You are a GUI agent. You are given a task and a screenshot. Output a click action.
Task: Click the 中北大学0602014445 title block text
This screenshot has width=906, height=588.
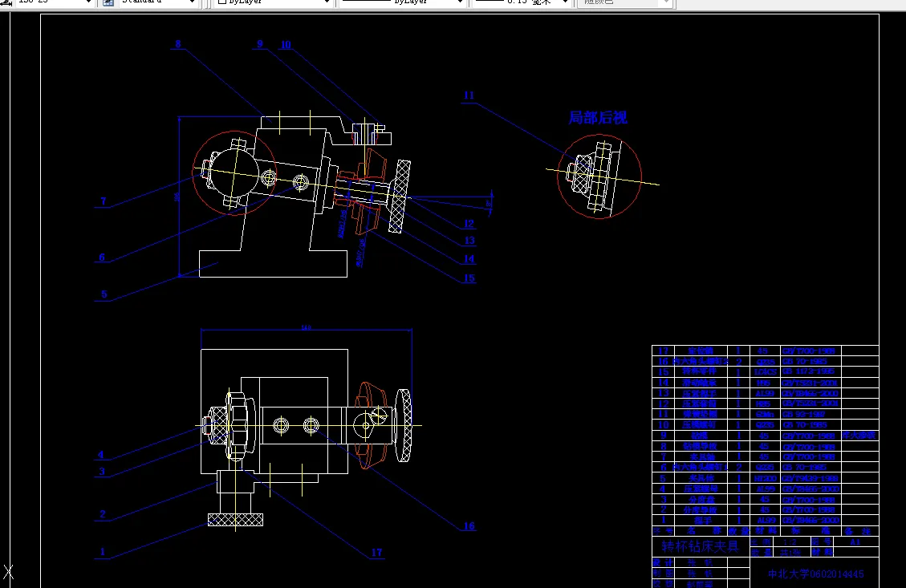pos(816,574)
